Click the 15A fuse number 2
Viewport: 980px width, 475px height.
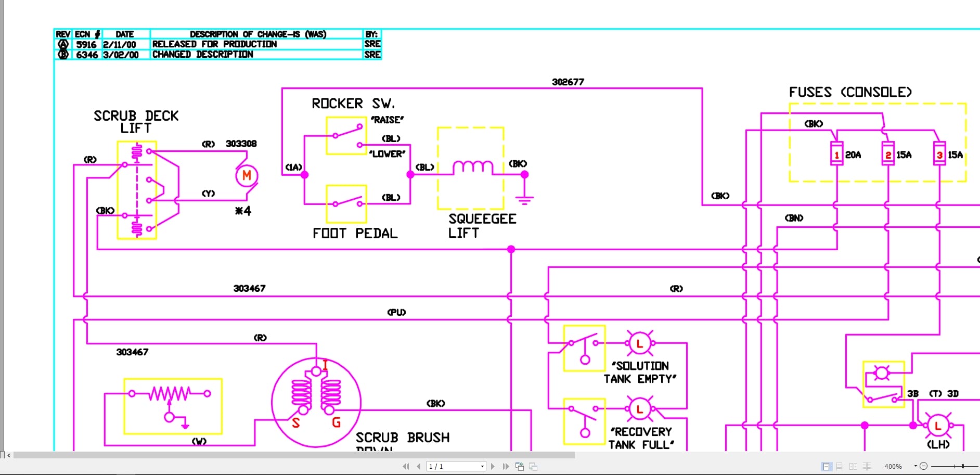click(x=888, y=155)
